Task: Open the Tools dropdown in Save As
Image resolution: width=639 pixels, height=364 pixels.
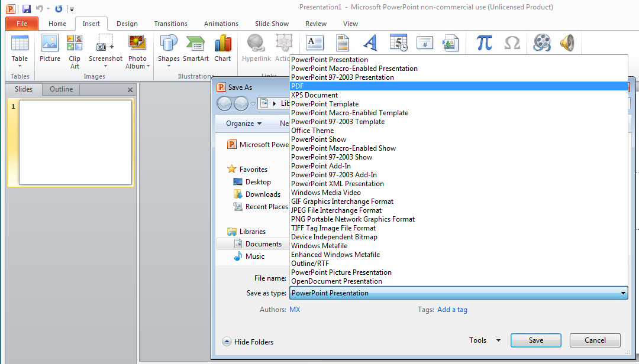Action: [485, 340]
